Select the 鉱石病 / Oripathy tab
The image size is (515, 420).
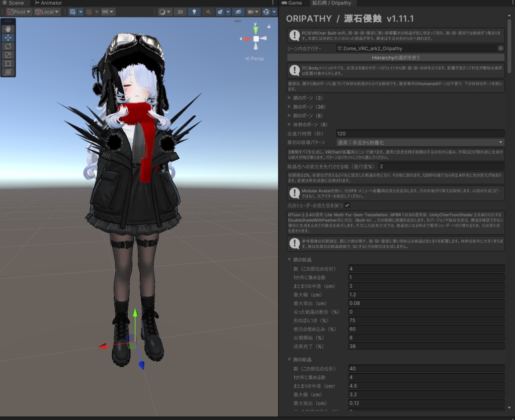point(332,3)
